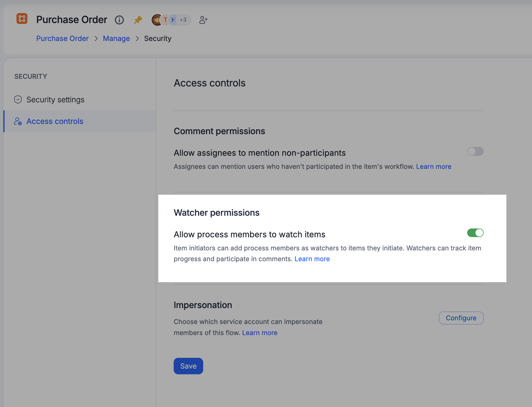Go to Manage breadcrumb link

click(x=116, y=38)
